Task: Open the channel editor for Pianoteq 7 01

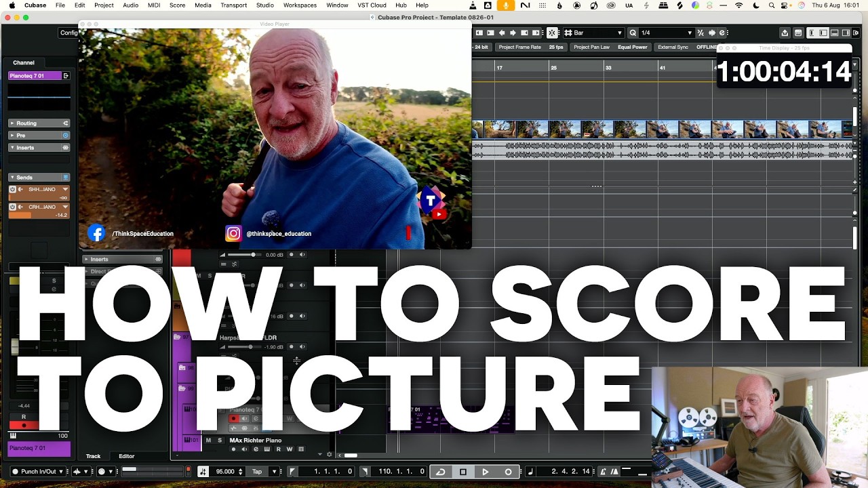Action: (66, 76)
